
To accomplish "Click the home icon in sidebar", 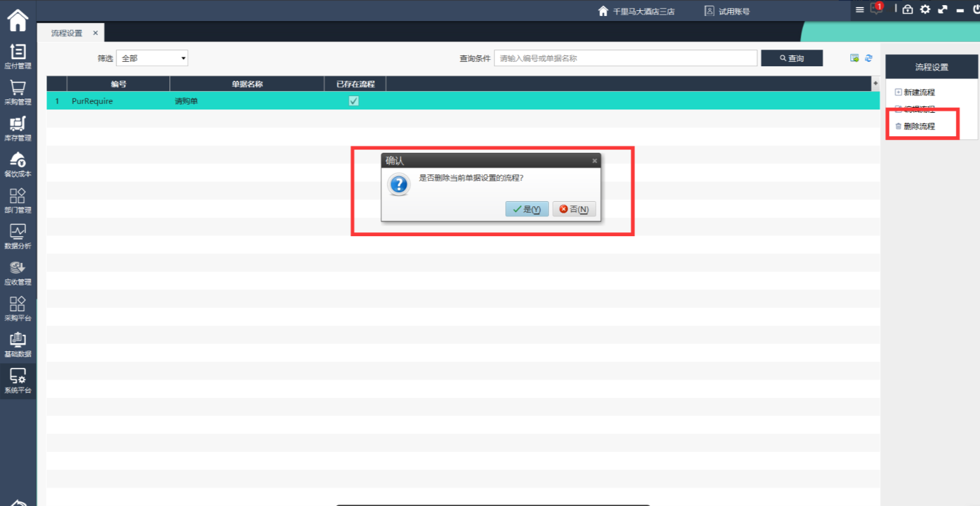I will (x=18, y=20).
